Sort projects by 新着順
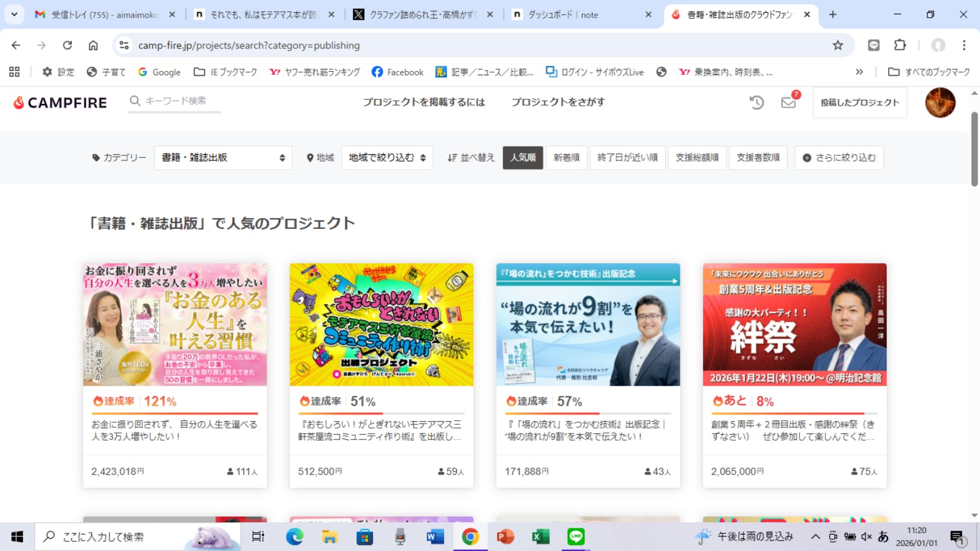The height and width of the screenshot is (551, 980). (x=566, y=158)
